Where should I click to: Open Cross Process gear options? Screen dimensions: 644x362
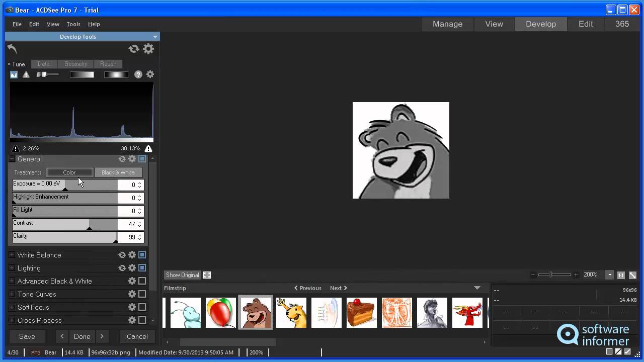click(132, 320)
